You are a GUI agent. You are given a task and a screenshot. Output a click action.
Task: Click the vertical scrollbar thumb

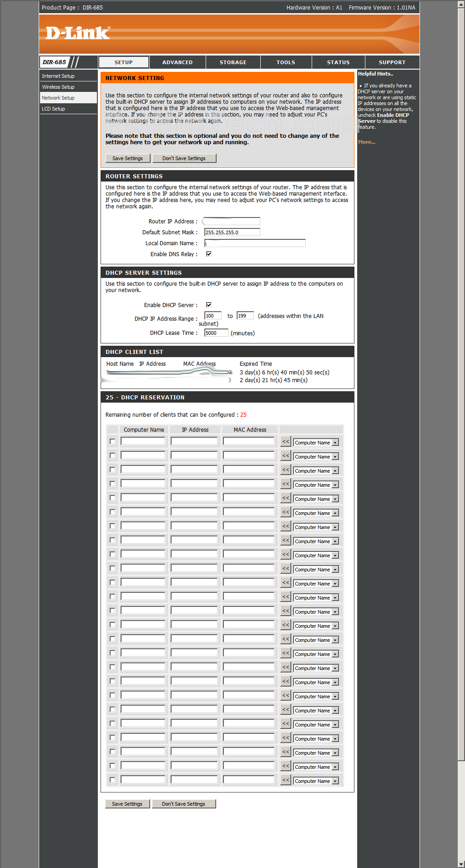tap(461, 384)
